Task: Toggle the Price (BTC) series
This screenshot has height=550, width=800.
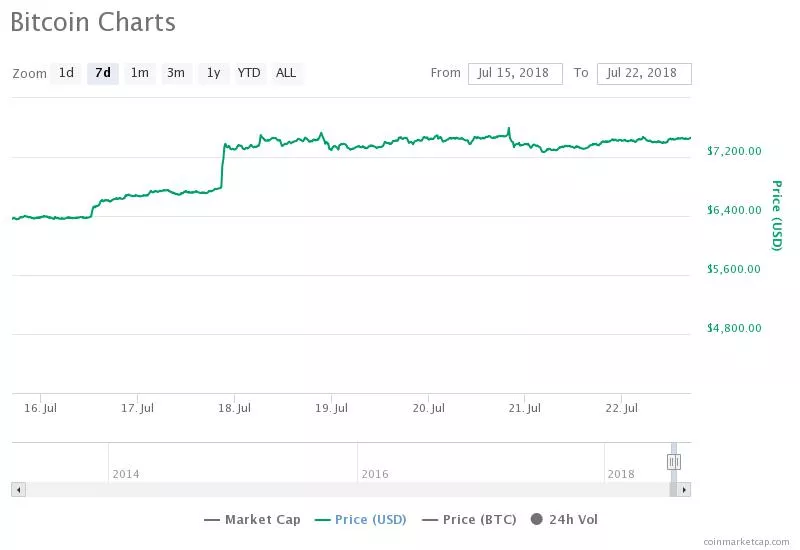Action: click(x=469, y=519)
